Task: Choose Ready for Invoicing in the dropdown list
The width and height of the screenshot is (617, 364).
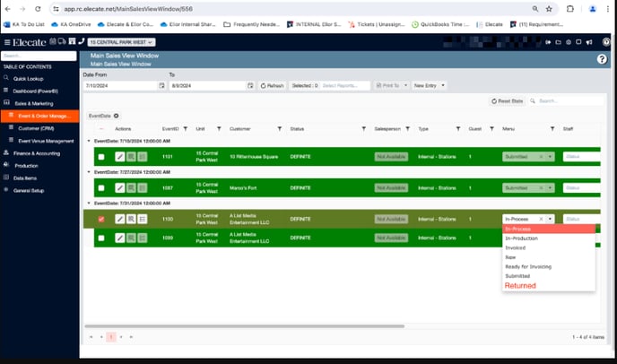Action: tap(528, 266)
